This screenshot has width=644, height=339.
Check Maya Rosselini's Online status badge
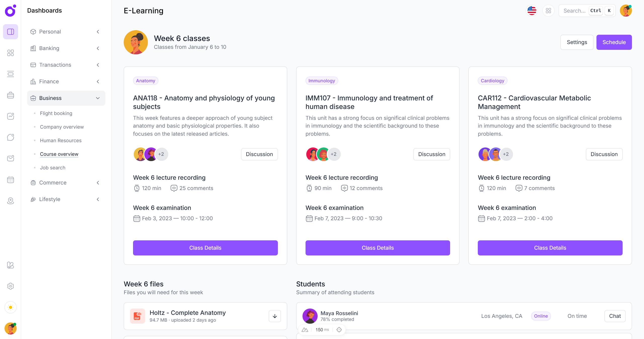[x=541, y=316]
